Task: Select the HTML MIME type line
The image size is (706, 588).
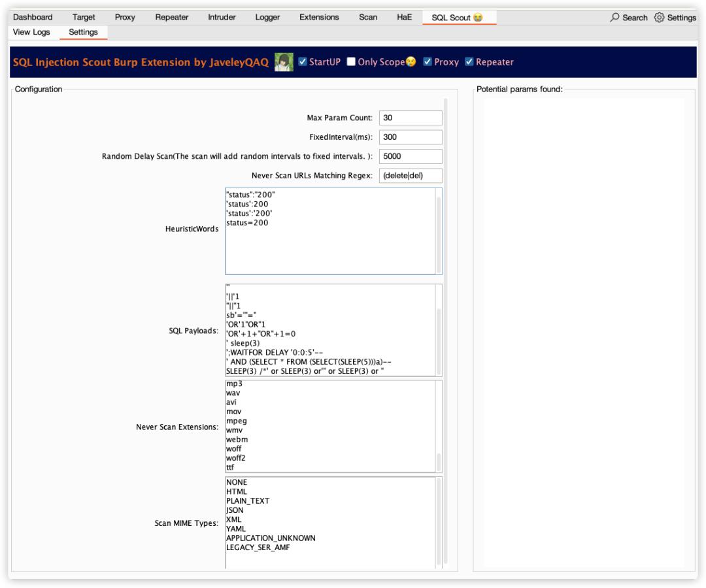Action: (x=237, y=492)
